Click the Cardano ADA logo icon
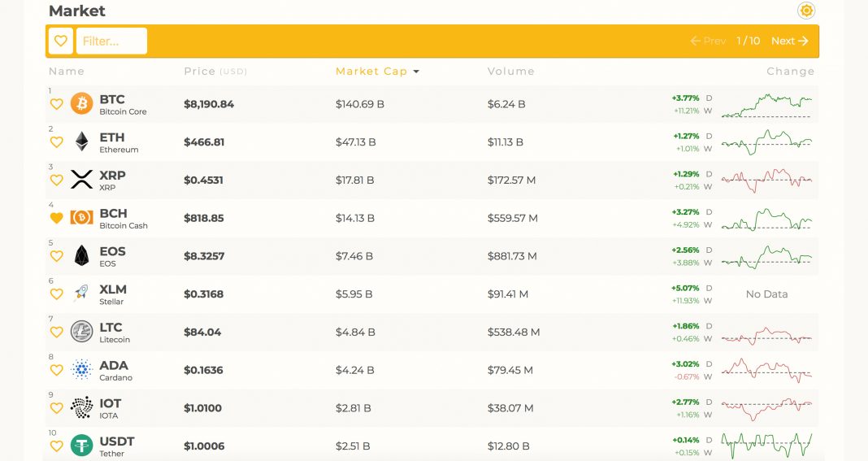This screenshot has height=461, width=868. 81,370
